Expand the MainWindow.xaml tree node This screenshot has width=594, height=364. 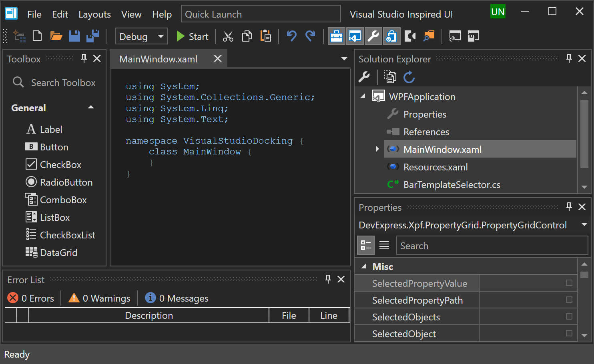pyautogui.click(x=377, y=149)
